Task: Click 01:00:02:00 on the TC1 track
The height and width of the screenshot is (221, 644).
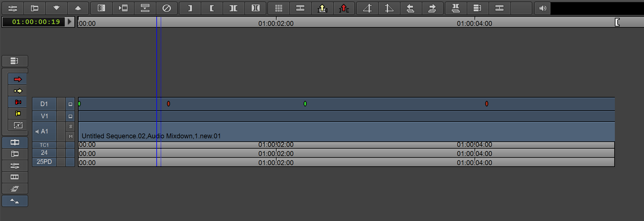Action: [x=276, y=145]
